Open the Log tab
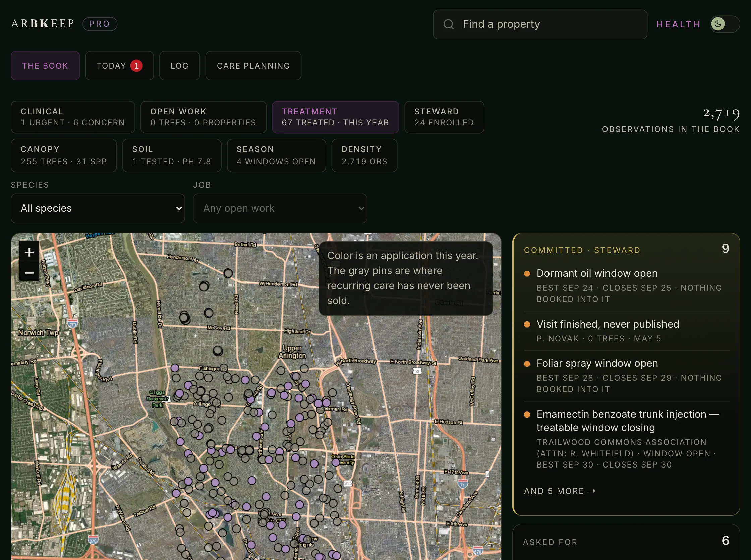Viewport: 751px width, 560px height. tap(179, 66)
